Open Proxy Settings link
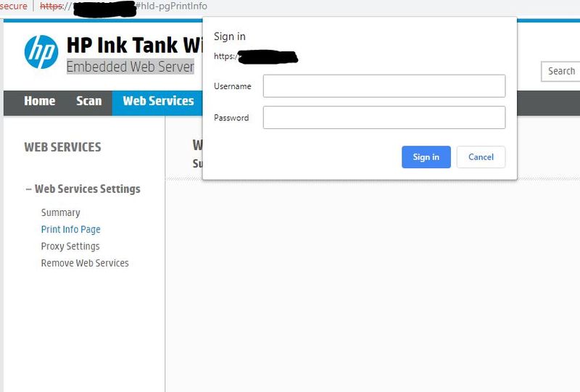 point(70,246)
